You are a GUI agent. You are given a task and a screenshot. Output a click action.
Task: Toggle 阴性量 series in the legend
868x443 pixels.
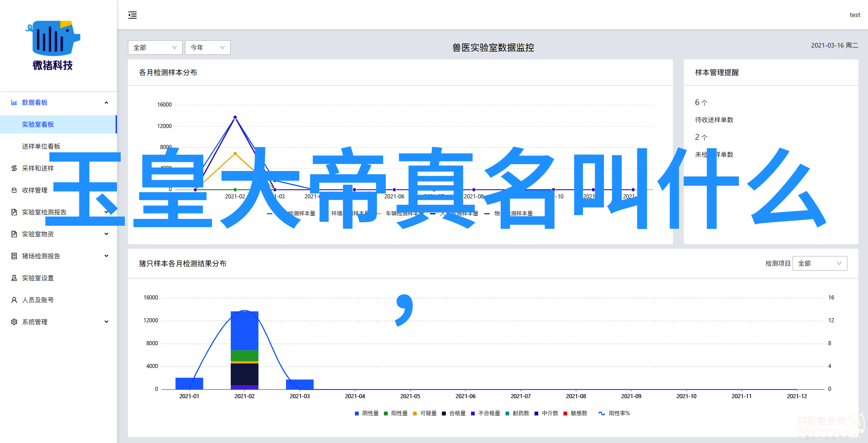coord(366,413)
